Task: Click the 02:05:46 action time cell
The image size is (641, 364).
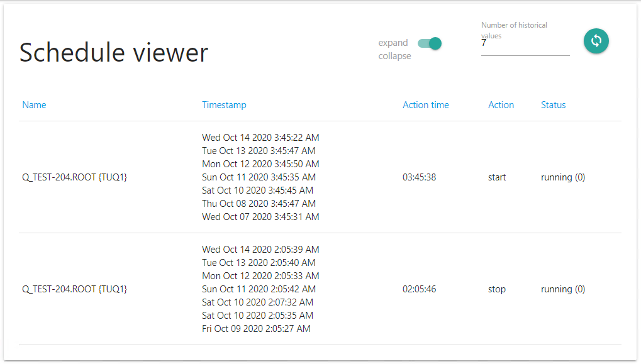Action: pyautogui.click(x=419, y=289)
